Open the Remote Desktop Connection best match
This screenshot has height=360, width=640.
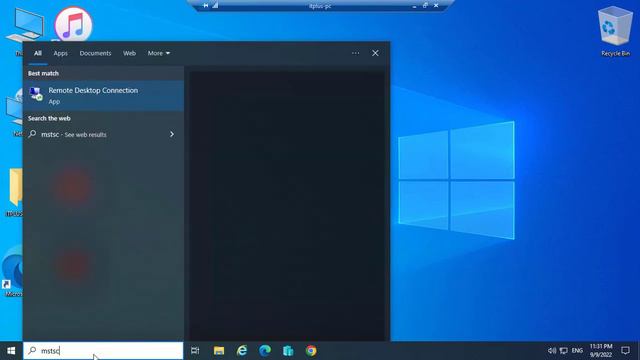(103, 96)
